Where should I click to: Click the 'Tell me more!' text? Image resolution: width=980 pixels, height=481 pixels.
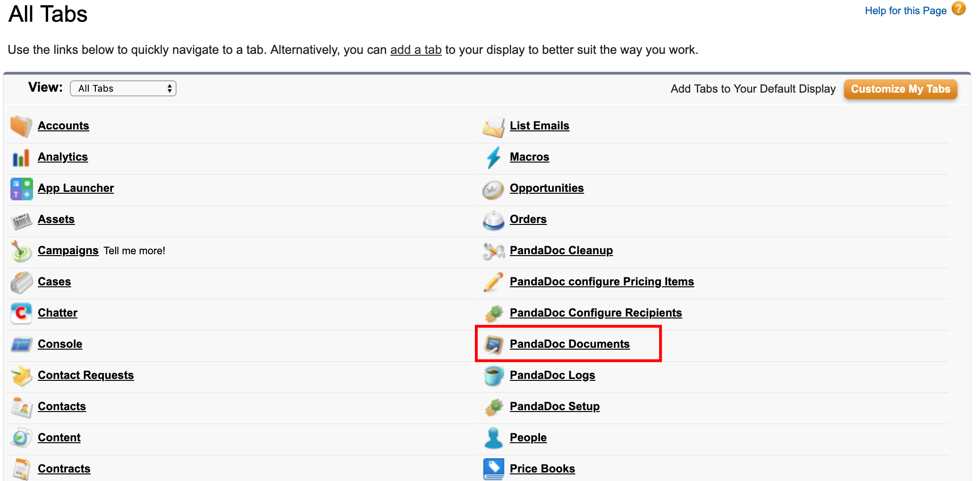click(135, 250)
